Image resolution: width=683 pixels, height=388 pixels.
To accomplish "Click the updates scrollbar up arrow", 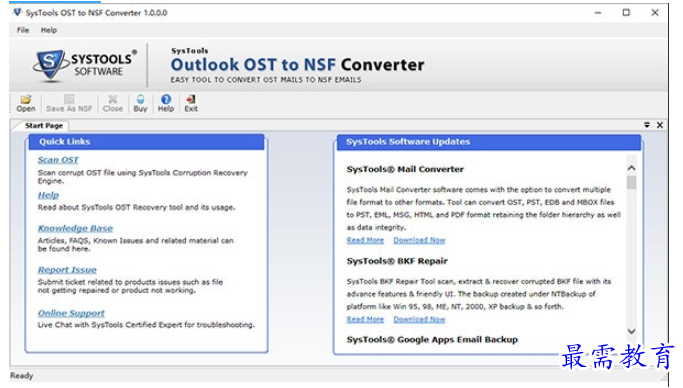I will [x=632, y=168].
